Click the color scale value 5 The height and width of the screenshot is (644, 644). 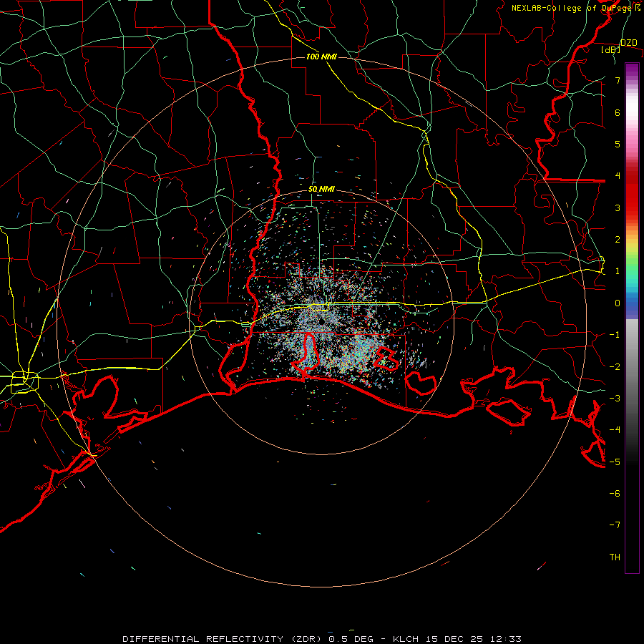point(618,144)
